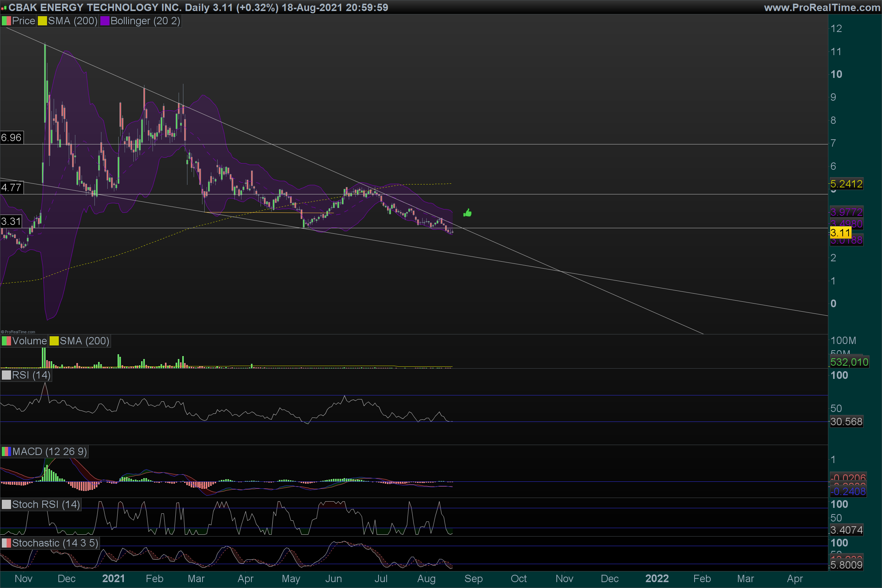Open the www.ProRealTime.com link

pos(822,7)
